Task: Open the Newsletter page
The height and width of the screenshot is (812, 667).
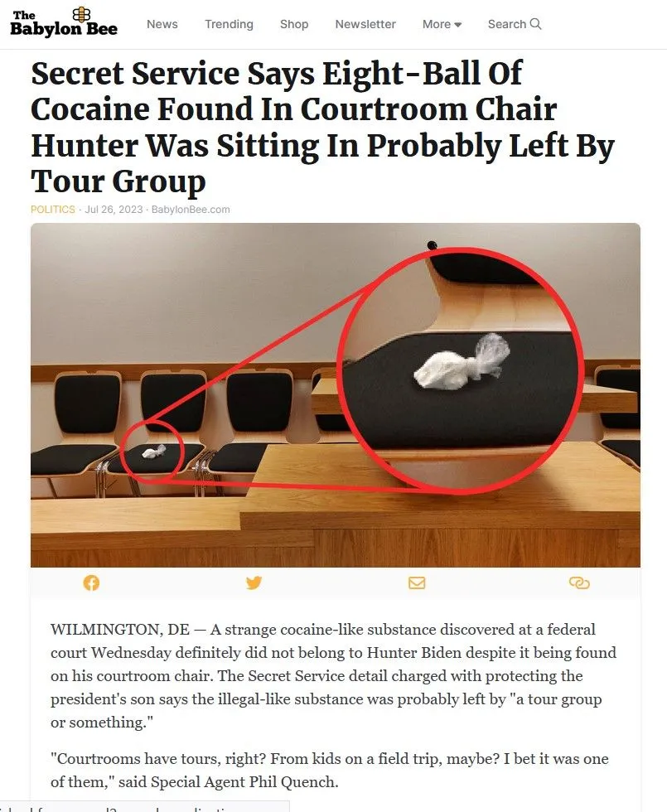Action: [365, 24]
